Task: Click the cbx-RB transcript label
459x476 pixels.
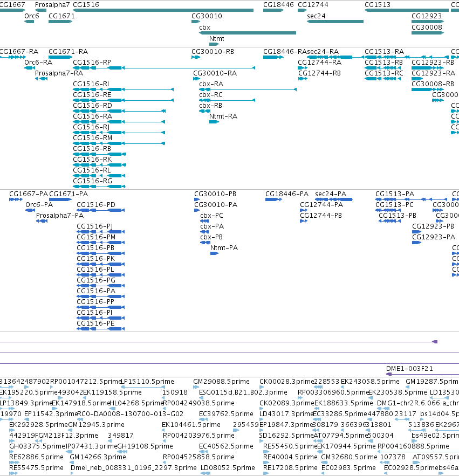Action: click(210, 106)
